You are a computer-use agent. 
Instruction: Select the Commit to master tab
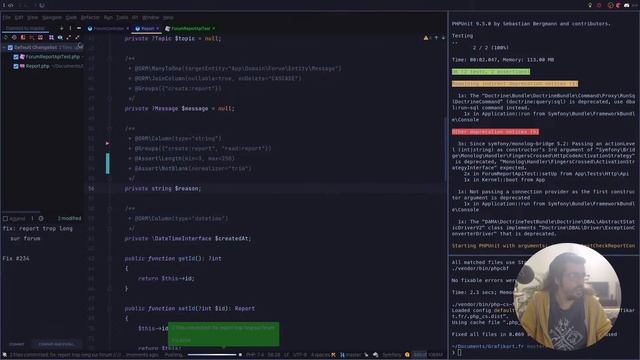(x=25, y=28)
